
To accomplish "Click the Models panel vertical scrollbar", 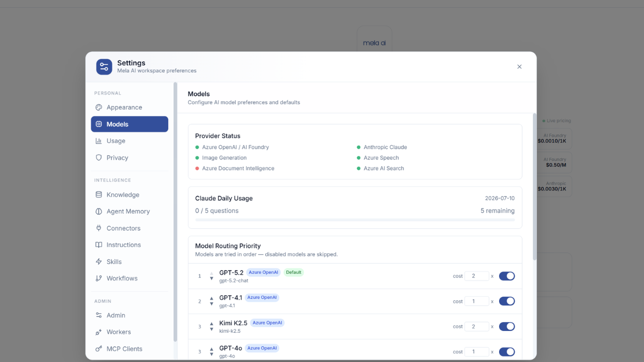I will pyautogui.click(x=534, y=187).
